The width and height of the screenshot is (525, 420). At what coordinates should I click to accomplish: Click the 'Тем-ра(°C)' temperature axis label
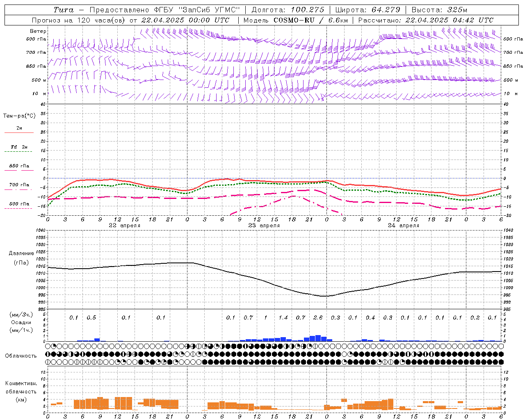19,116
